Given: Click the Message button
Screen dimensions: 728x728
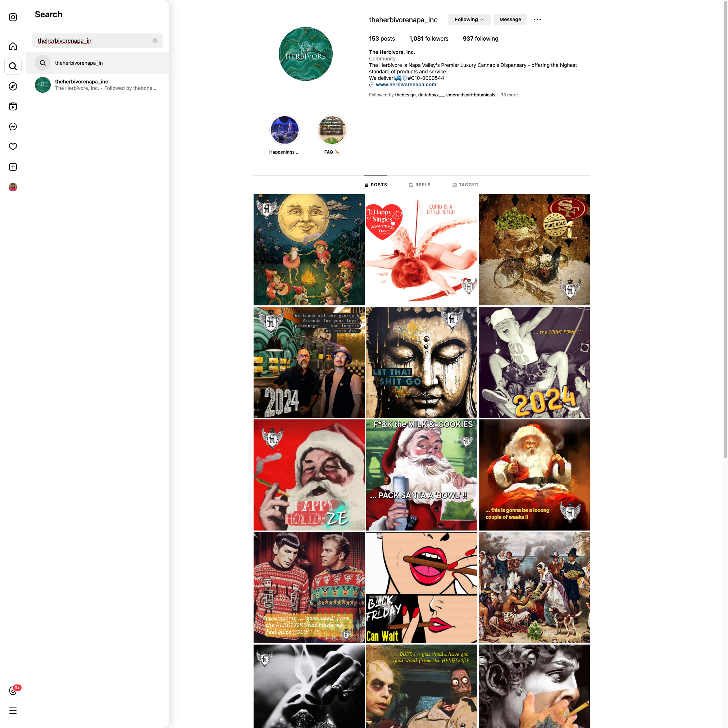Looking at the screenshot, I should coord(510,19).
